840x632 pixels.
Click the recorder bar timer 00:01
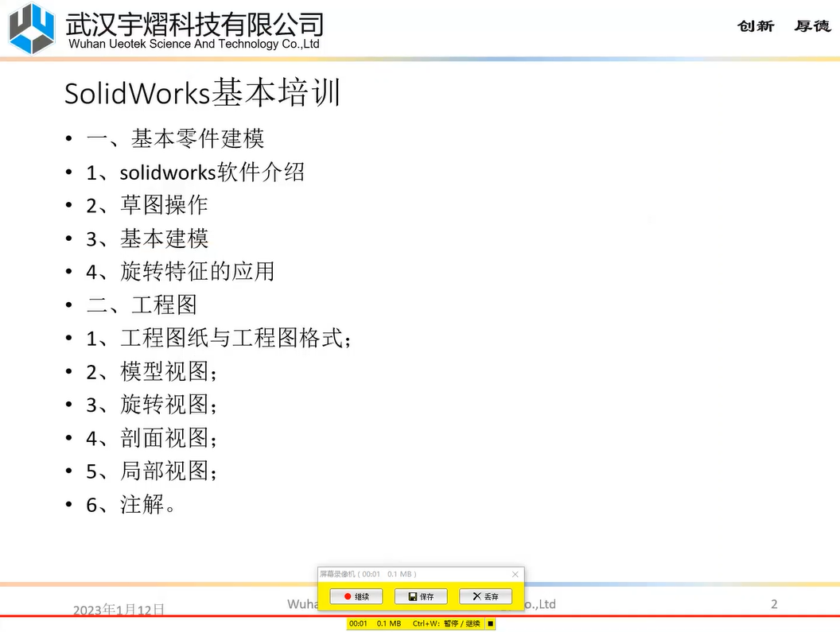[x=358, y=623]
